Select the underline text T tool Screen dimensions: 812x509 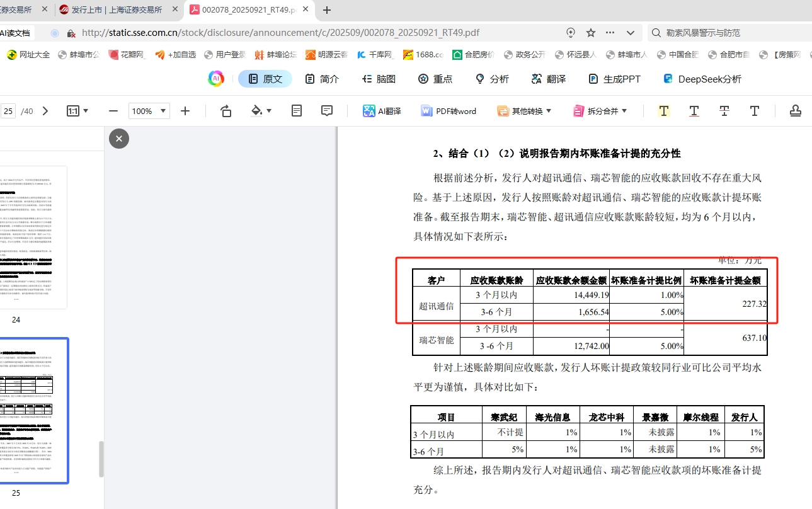tap(694, 111)
